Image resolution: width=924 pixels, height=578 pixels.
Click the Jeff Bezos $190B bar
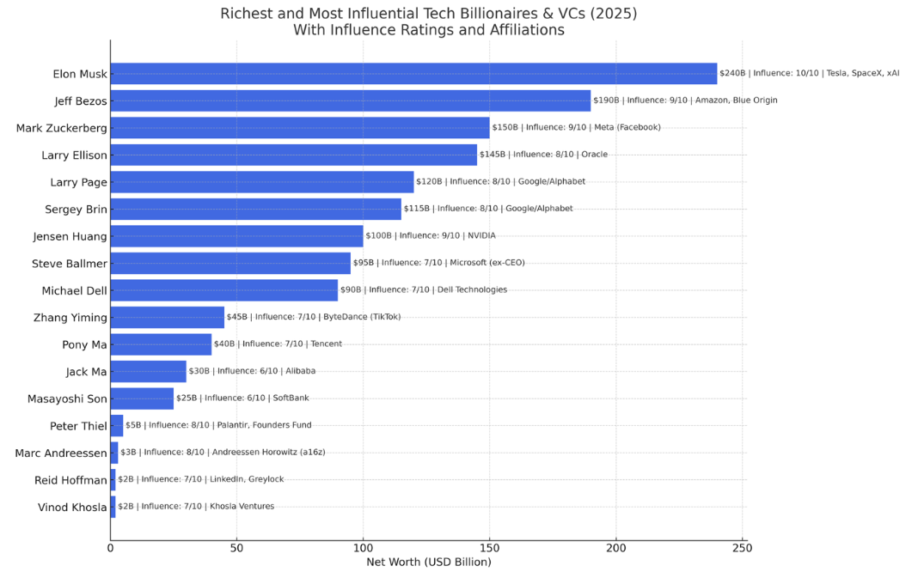351,100
